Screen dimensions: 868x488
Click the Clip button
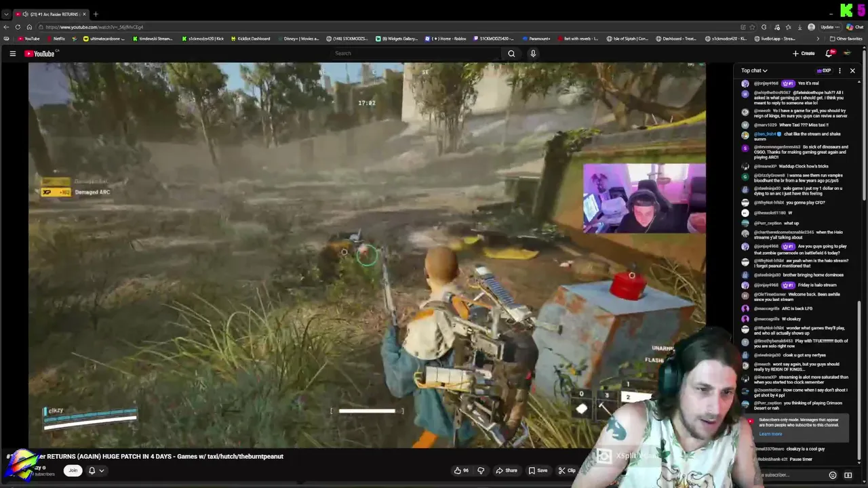tap(567, 470)
